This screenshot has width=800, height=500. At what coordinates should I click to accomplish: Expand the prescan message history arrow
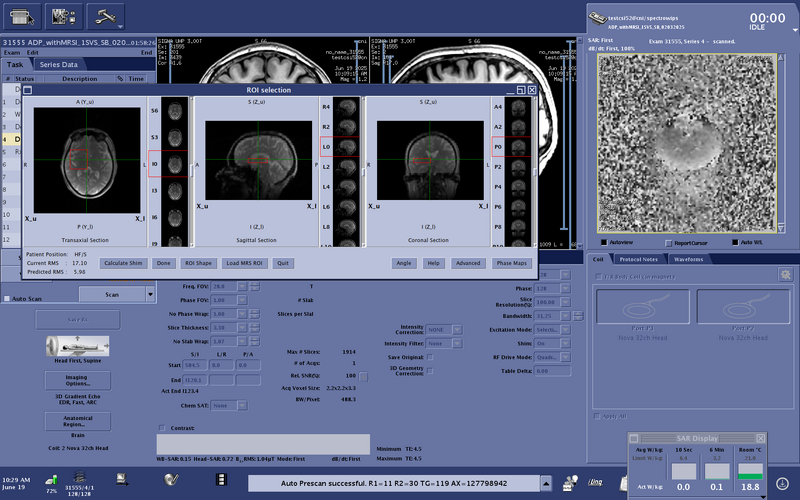click(x=546, y=483)
